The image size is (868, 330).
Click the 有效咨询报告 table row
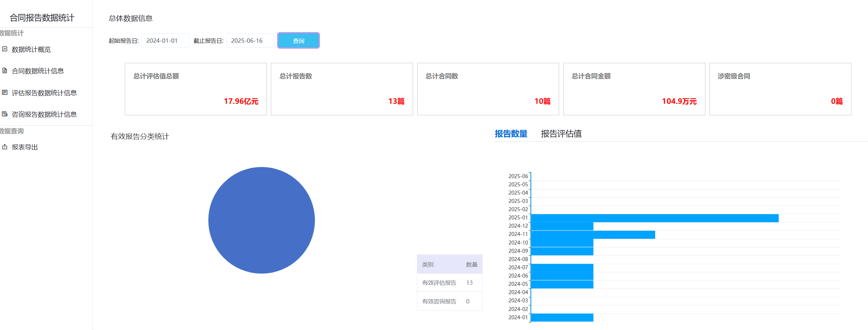click(449, 301)
